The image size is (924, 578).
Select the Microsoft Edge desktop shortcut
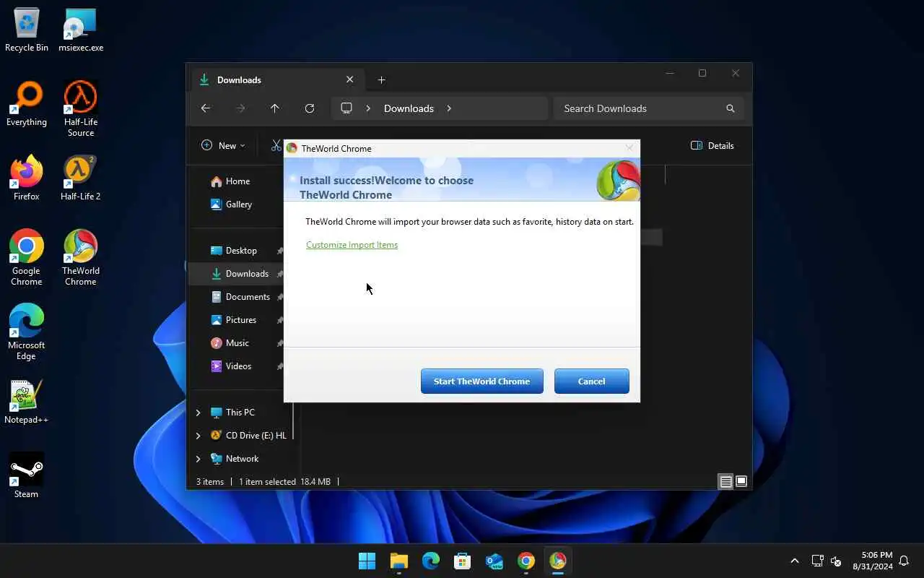27,332
